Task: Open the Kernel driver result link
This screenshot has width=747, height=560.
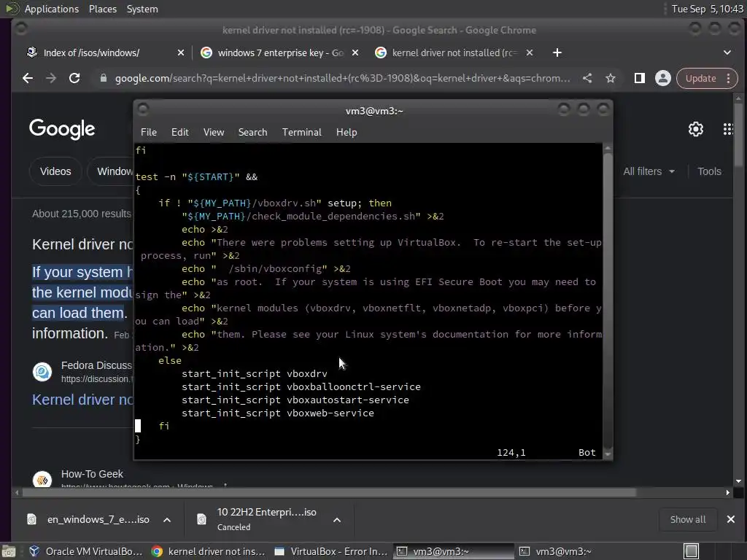Action: pos(82,400)
